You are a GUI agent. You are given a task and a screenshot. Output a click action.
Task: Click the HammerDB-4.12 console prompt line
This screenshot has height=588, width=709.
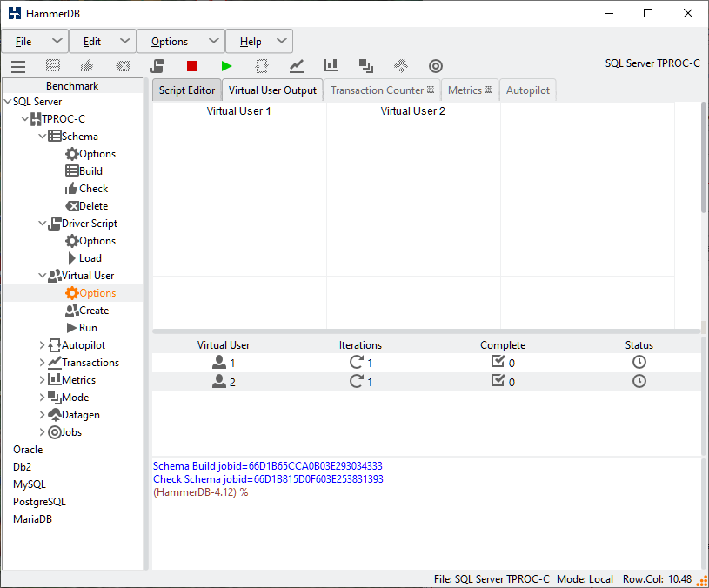201,492
